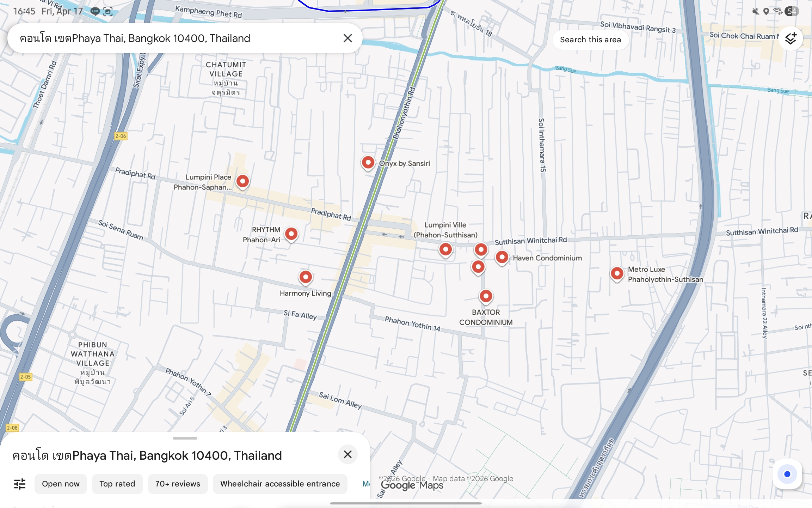Tap the 2-05 expressway exit marker

[25, 377]
